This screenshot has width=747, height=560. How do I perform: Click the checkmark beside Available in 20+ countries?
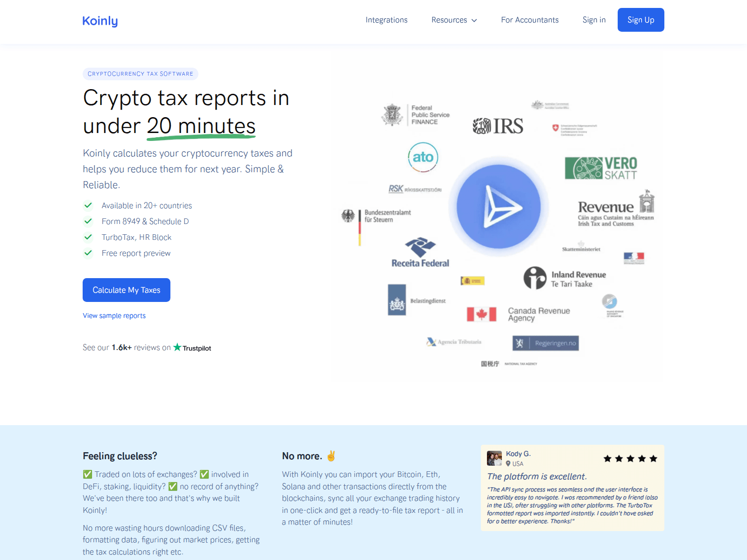pyautogui.click(x=88, y=205)
